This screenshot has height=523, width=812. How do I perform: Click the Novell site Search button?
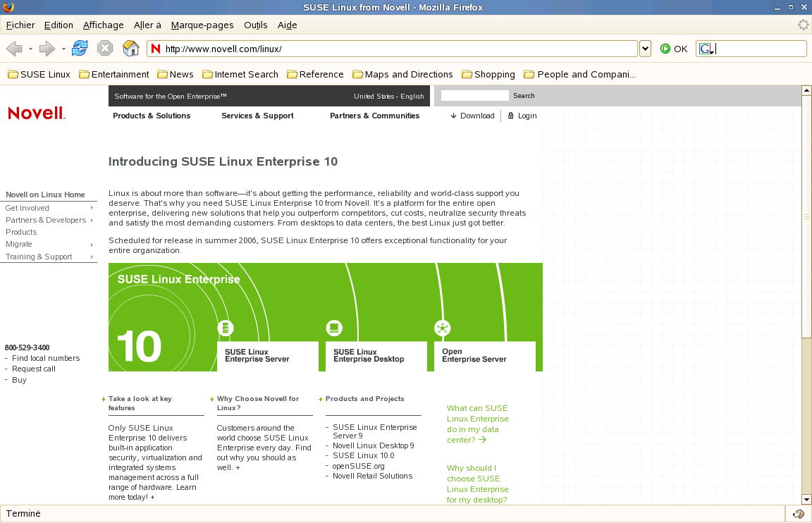pos(524,96)
